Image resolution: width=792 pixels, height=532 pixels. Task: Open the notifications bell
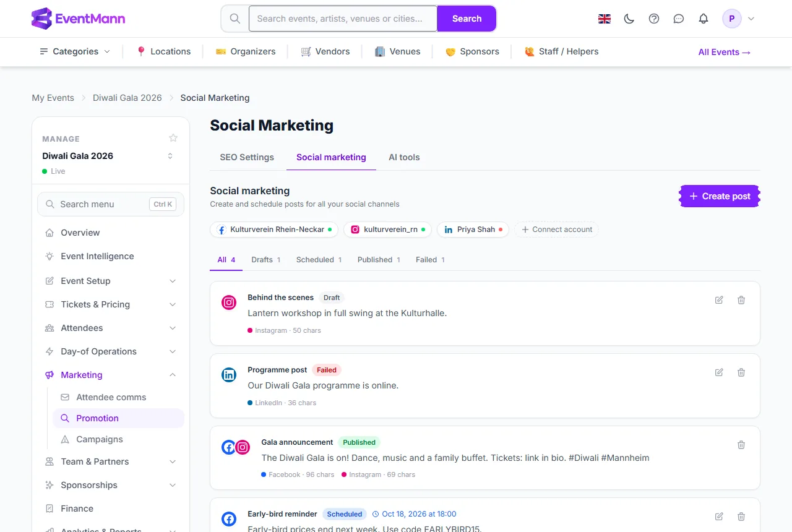click(704, 19)
